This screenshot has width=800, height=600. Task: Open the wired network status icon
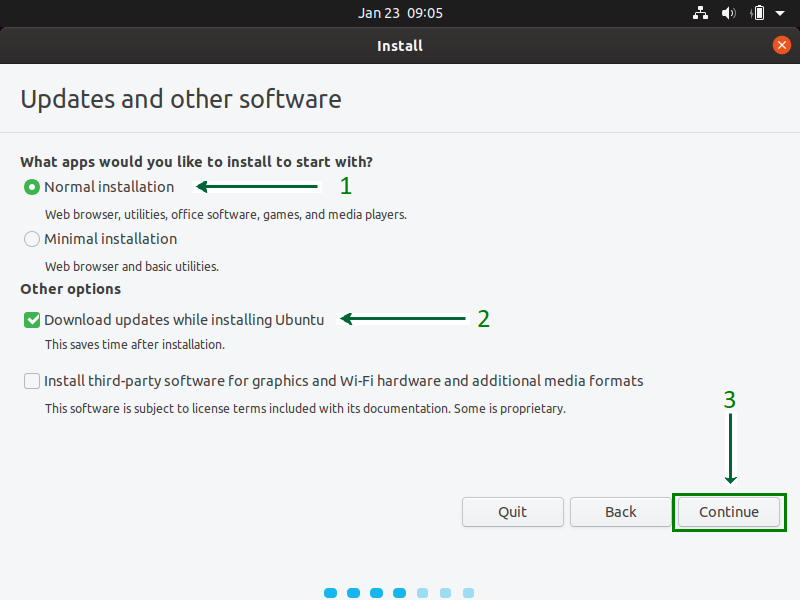[700, 14]
